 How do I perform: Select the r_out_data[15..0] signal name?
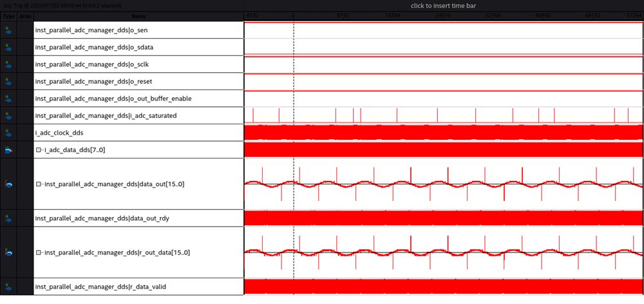pyautogui.click(x=117, y=252)
